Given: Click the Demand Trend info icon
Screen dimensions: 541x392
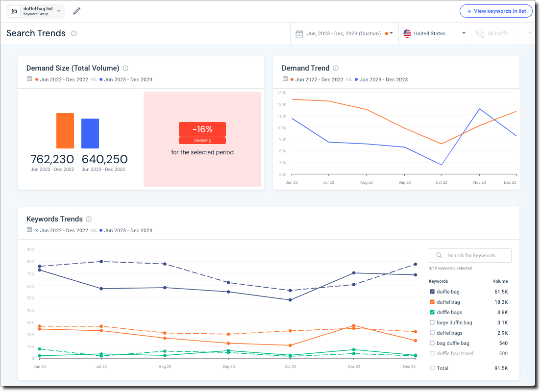Looking at the screenshot, I should (337, 68).
